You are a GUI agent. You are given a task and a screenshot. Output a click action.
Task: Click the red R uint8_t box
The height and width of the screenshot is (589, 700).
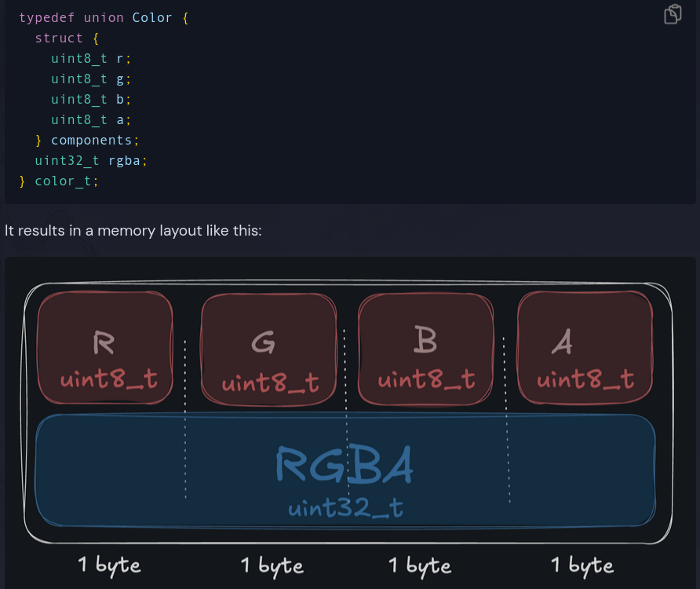[105, 348]
